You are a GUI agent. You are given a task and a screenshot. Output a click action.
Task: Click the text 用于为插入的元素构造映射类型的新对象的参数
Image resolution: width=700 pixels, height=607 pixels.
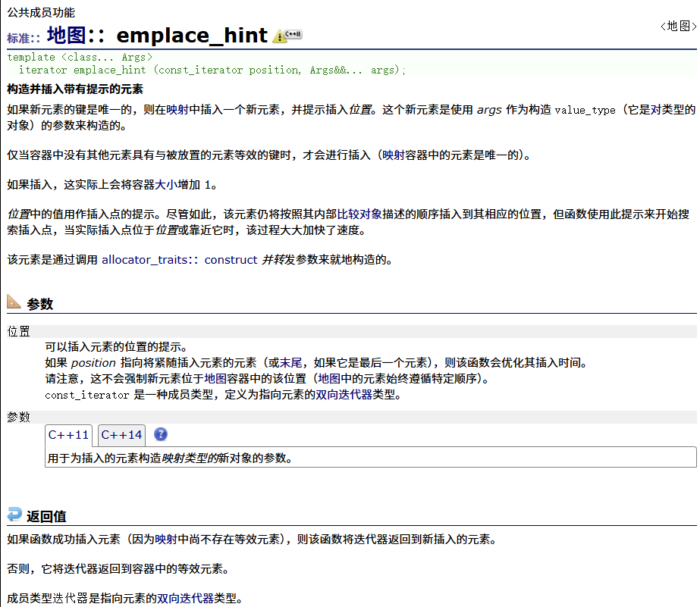pyautogui.click(x=170, y=458)
